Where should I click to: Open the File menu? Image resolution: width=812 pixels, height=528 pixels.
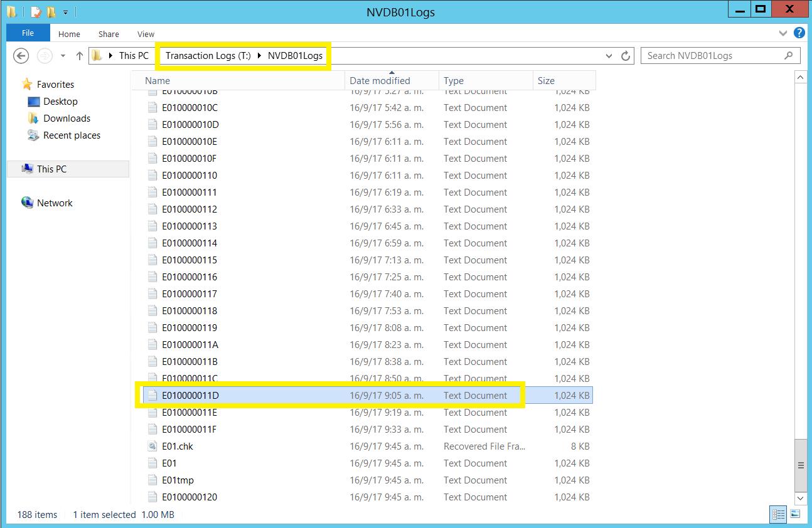pos(28,33)
